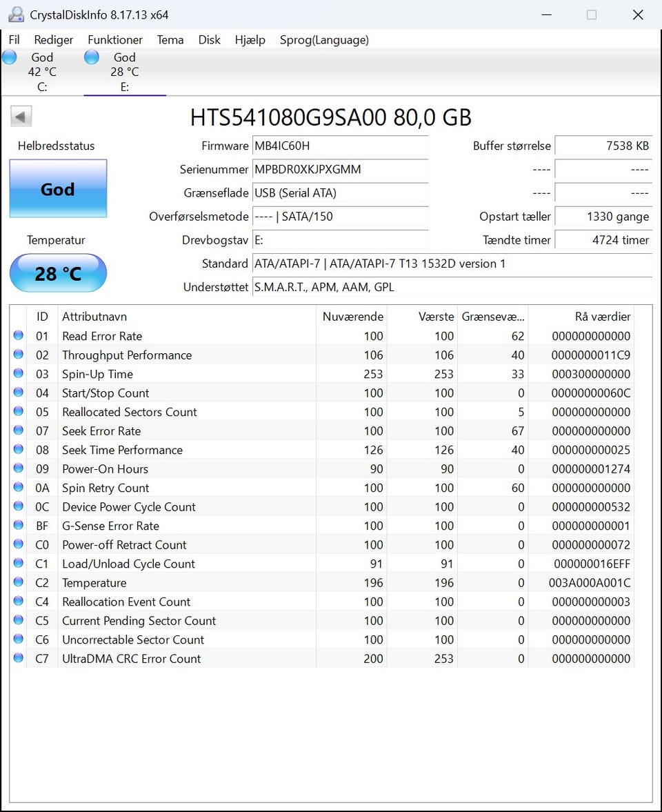
Task: Click the Serienummer text field
Action: [339, 170]
